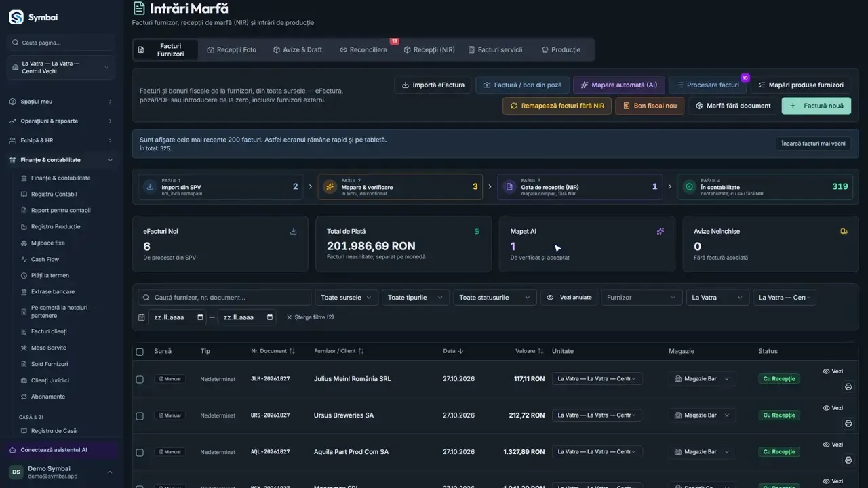Open Toate tipurile dropdown
Viewport: 868px width, 488px height.
416,298
